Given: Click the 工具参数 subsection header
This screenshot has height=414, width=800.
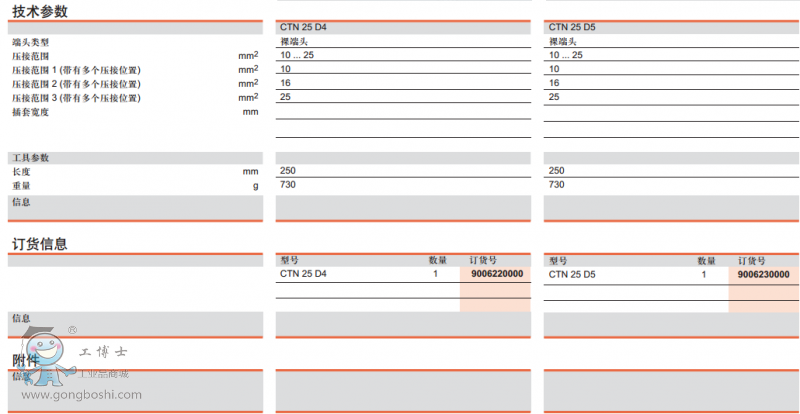Looking at the screenshot, I should tap(30, 158).
